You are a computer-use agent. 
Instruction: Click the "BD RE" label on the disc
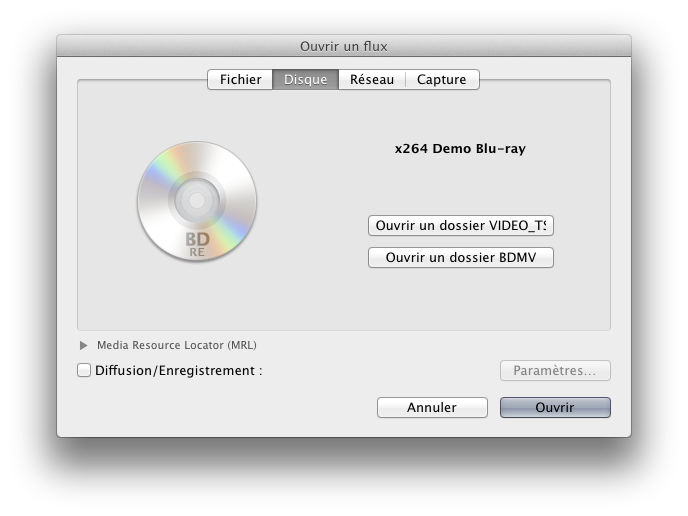tap(197, 245)
